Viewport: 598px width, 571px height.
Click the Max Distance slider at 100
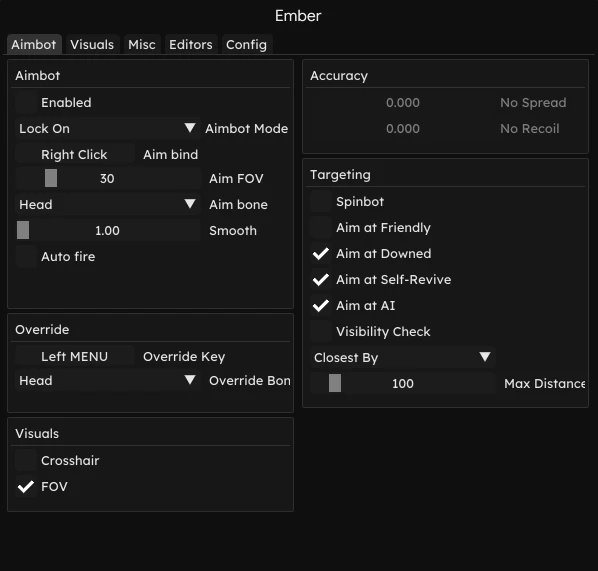(x=403, y=383)
